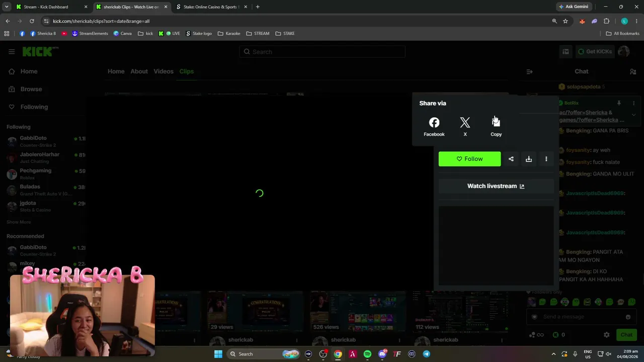The height and width of the screenshot is (362, 644).
Task: Open the Chrome three-dot menu
Action: [636, 21]
